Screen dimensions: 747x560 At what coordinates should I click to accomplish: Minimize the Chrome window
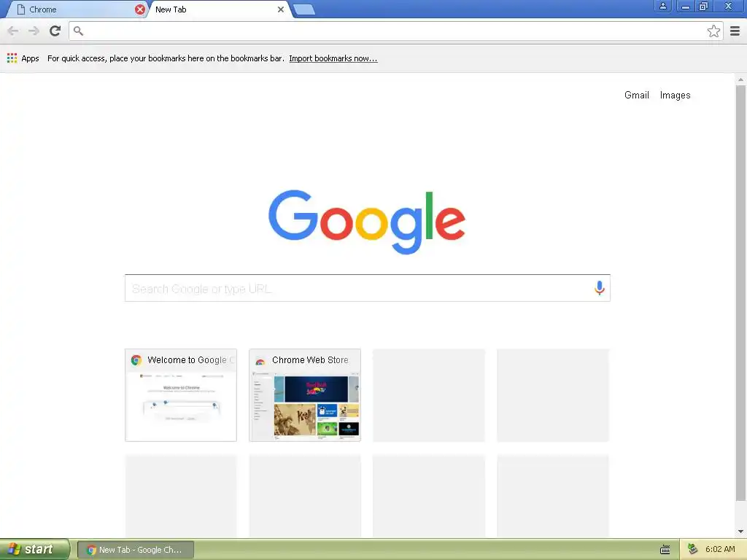coord(685,6)
